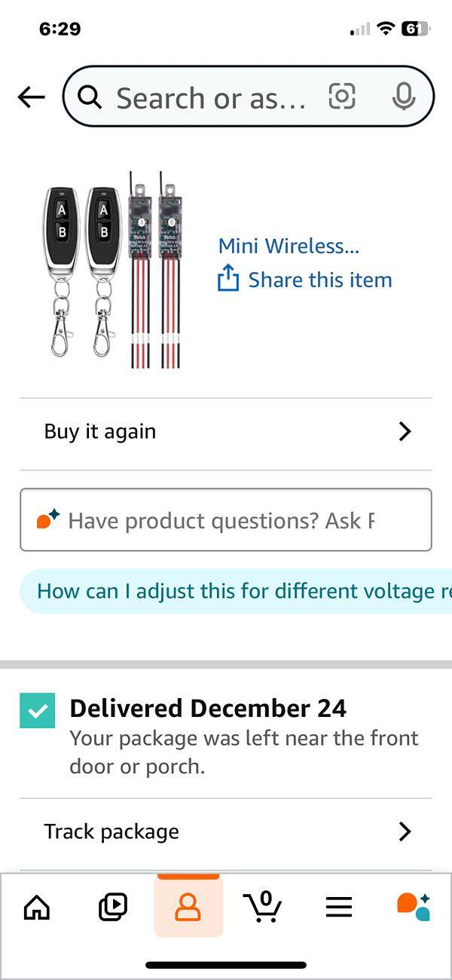Viewport: 452px width, 980px height.
Task: Open Rufus AI assistant icon in bottom bar
Action: pyautogui.click(x=414, y=906)
